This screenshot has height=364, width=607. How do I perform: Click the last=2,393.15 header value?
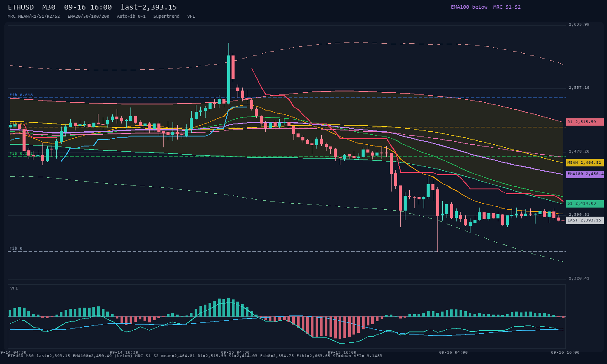click(149, 7)
